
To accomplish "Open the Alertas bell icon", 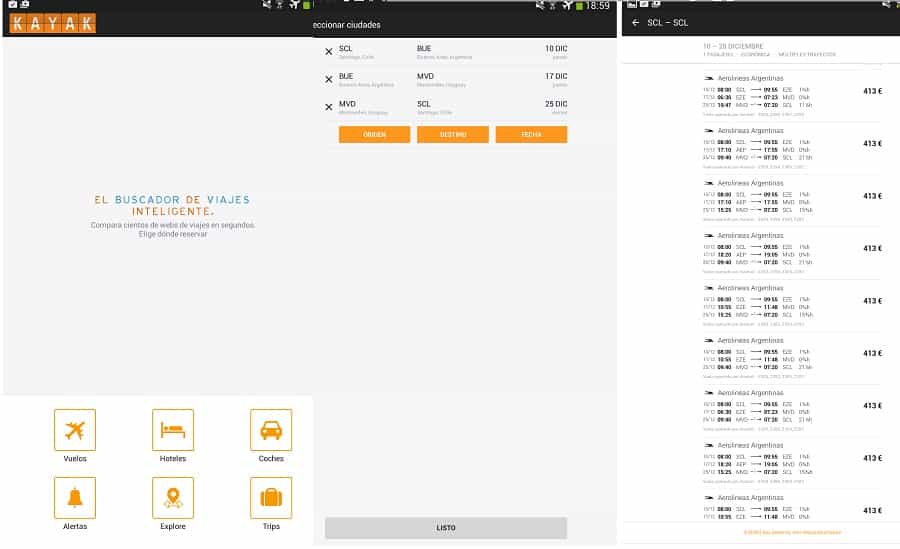I will click(75, 497).
